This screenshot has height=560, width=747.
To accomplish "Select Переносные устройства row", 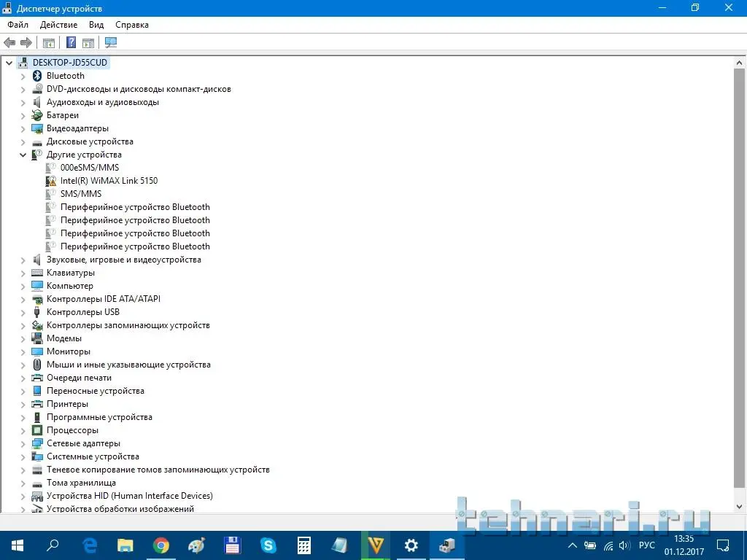I will (x=96, y=391).
